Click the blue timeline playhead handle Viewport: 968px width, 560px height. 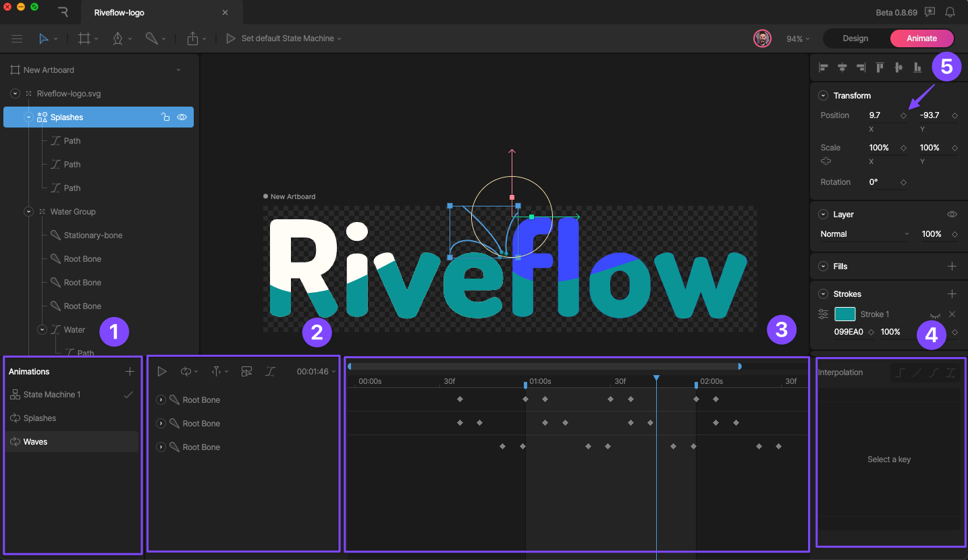point(656,378)
